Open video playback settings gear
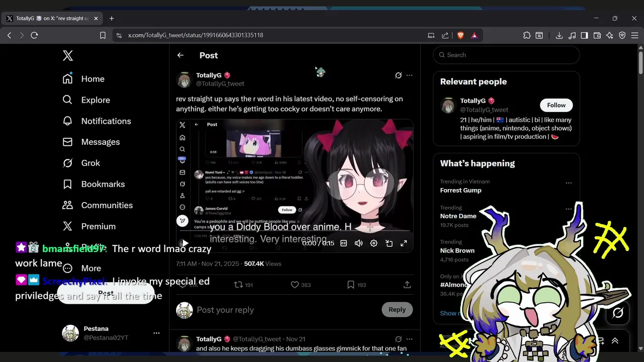Image resolution: width=644 pixels, height=362 pixels. click(x=374, y=243)
